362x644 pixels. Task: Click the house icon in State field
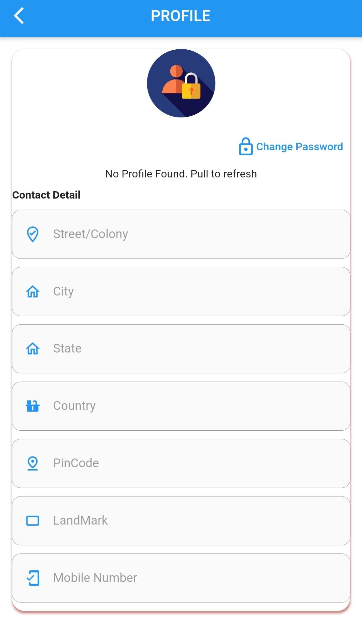(x=33, y=349)
